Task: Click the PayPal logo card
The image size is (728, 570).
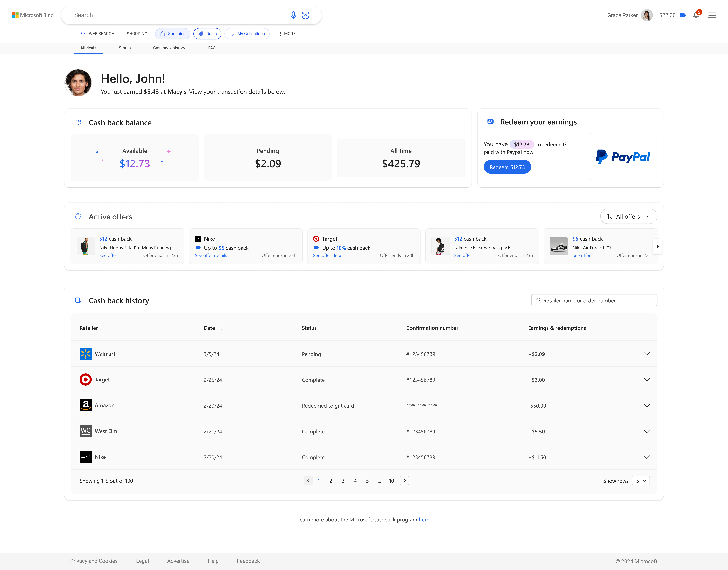Action: [x=623, y=157]
